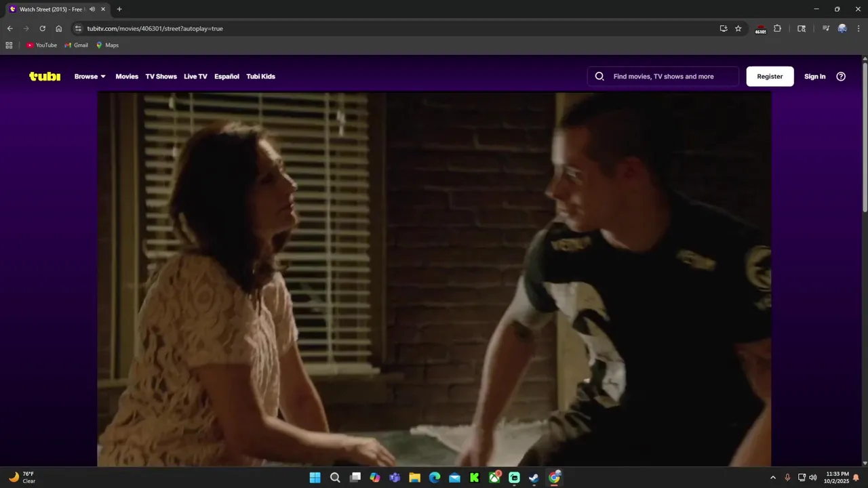Viewport: 868px width, 488px height.
Task: Open the YouTube bookmark
Action: pos(41,45)
